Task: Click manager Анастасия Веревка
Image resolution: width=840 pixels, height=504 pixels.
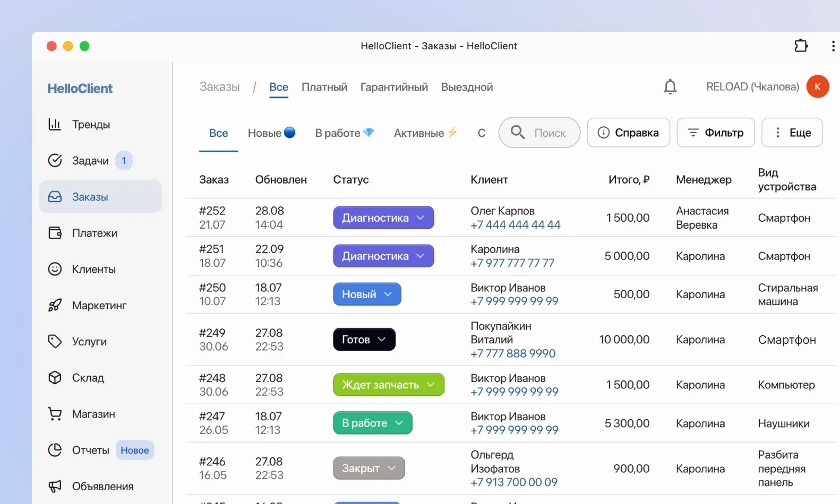Action: tap(702, 218)
